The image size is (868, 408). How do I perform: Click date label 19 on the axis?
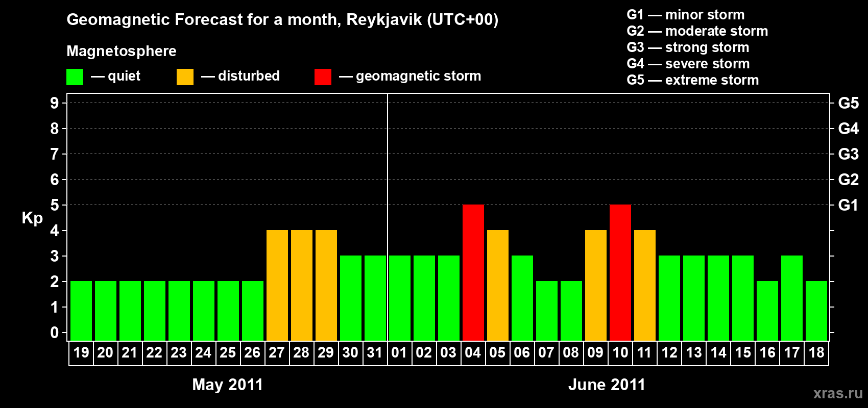(81, 352)
